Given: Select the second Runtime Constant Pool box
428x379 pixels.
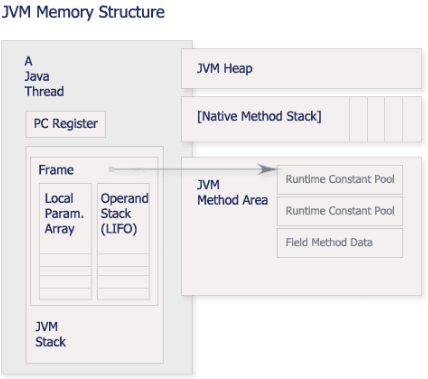Looking at the screenshot, I should pyautogui.click(x=340, y=211).
